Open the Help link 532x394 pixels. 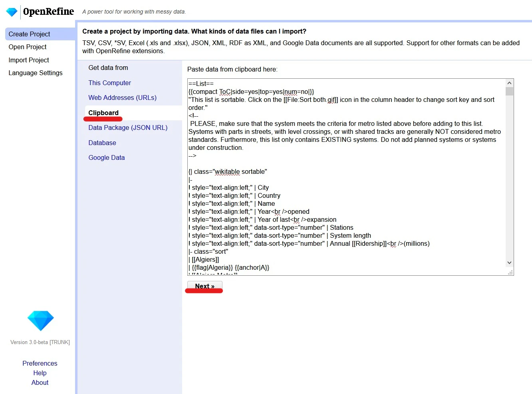[x=40, y=373]
